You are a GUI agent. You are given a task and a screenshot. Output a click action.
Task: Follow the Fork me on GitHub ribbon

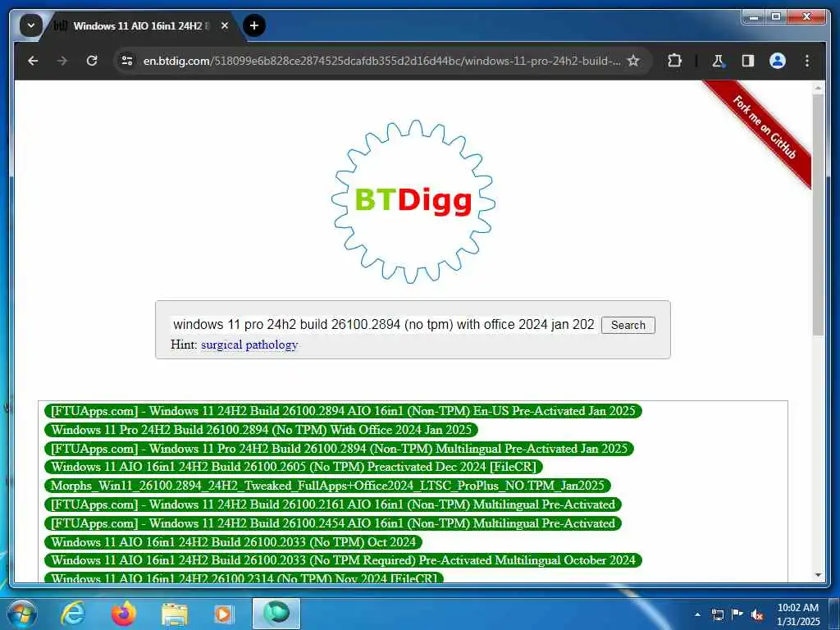764,127
